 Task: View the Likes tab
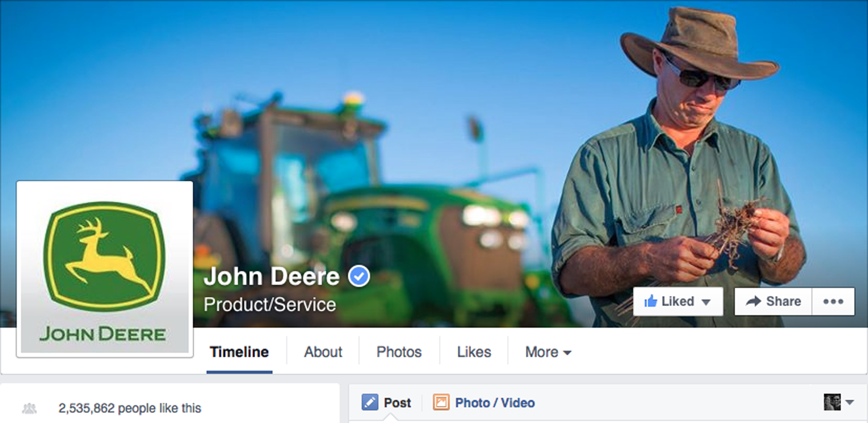tap(474, 352)
